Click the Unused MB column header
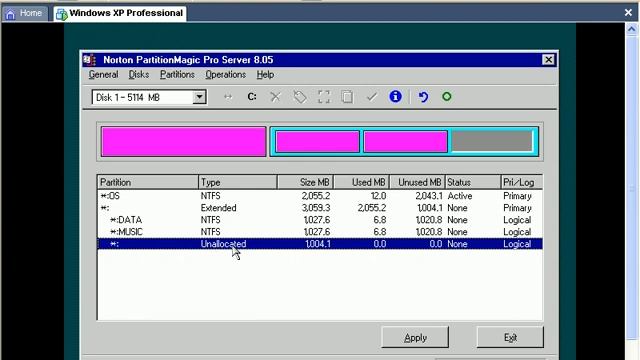The width and height of the screenshot is (640, 360). coord(417,182)
